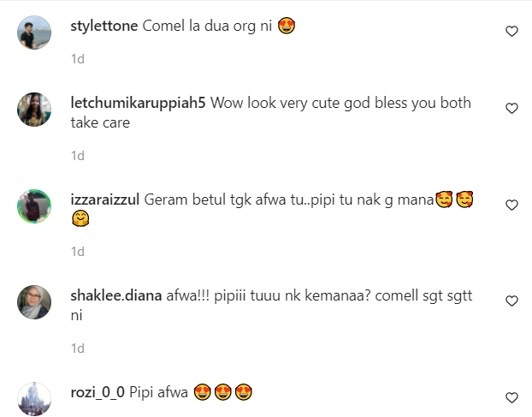Open the 1d timestamp under shaklee.diana's comment

click(x=78, y=348)
